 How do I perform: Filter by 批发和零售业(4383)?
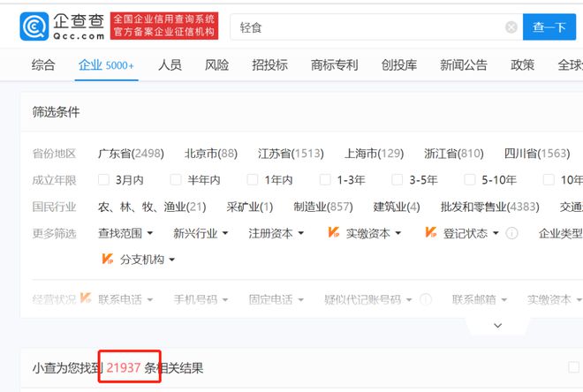[489, 207]
